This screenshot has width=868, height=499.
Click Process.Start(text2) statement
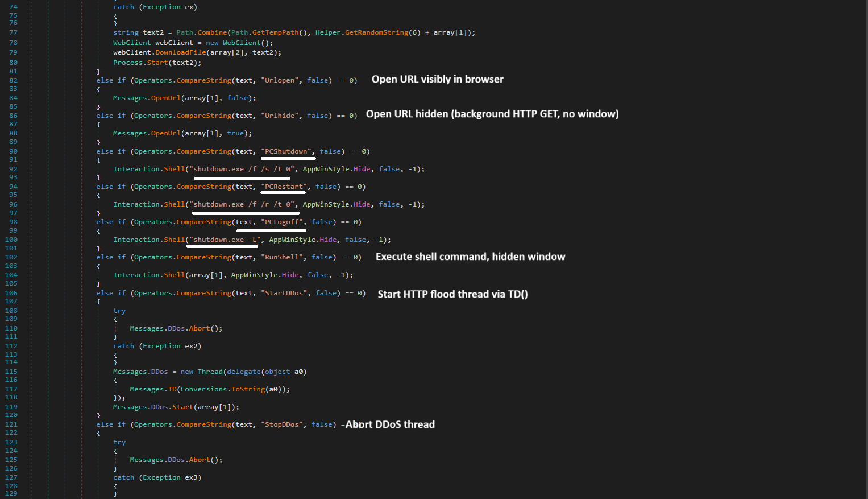(x=157, y=63)
